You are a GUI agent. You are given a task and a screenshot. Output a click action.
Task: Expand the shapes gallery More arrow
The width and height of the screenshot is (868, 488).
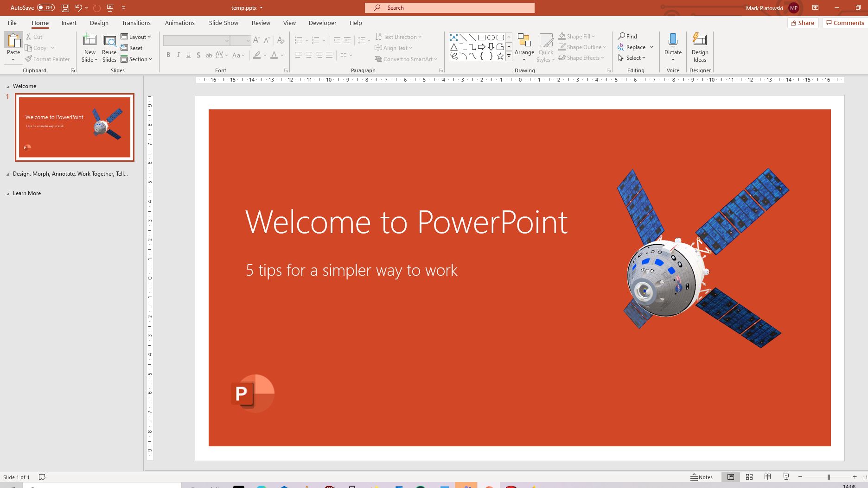509,56
